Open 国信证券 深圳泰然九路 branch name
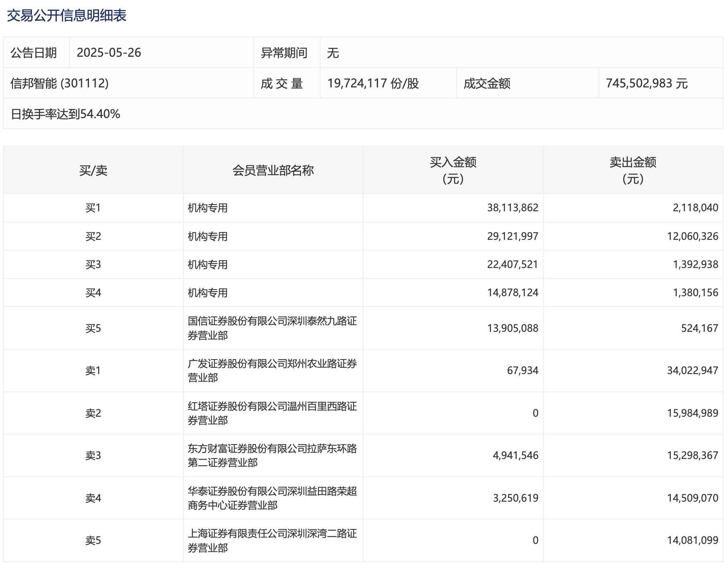The width and height of the screenshot is (728, 570). click(272, 328)
